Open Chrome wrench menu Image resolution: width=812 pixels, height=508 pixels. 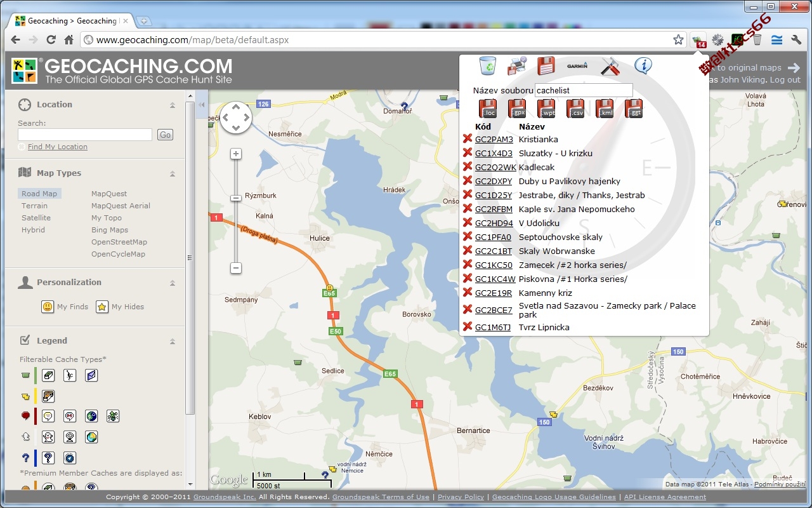pyautogui.click(x=796, y=40)
